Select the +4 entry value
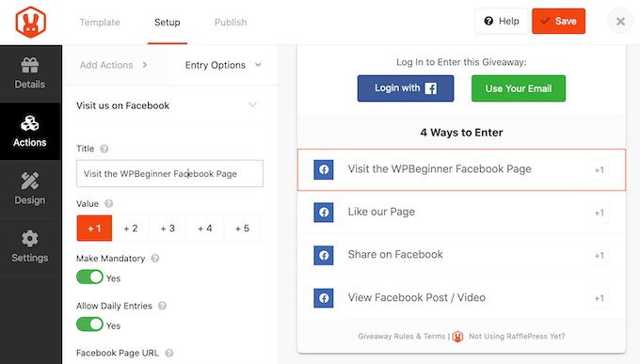The width and height of the screenshot is (640, 364). click(205, 229)
